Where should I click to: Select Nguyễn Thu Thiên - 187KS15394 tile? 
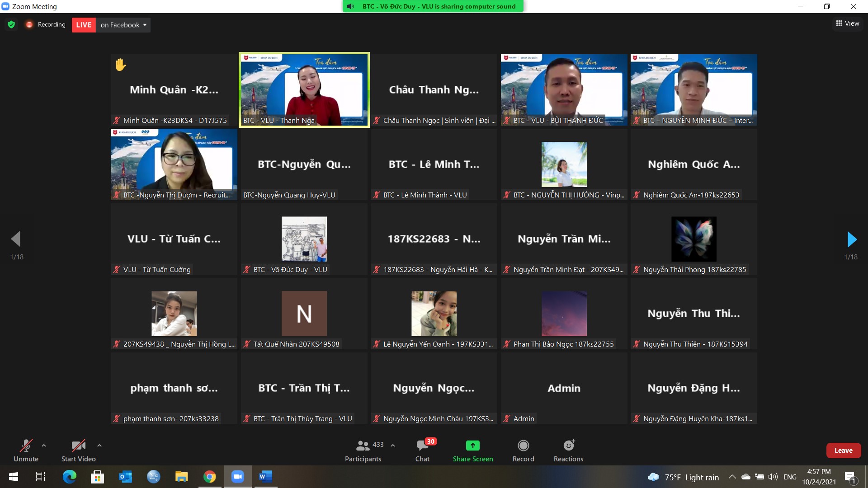pos(694,314)
